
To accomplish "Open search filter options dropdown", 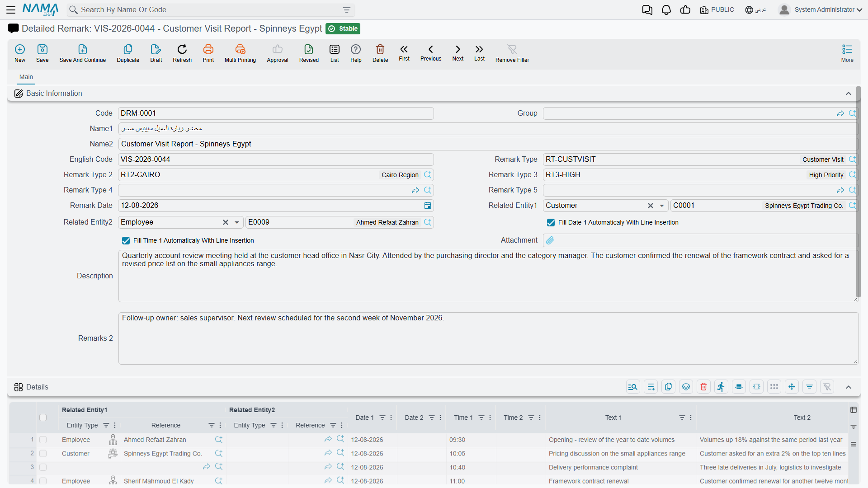I will pyautogui.click(x=347, y=10).
